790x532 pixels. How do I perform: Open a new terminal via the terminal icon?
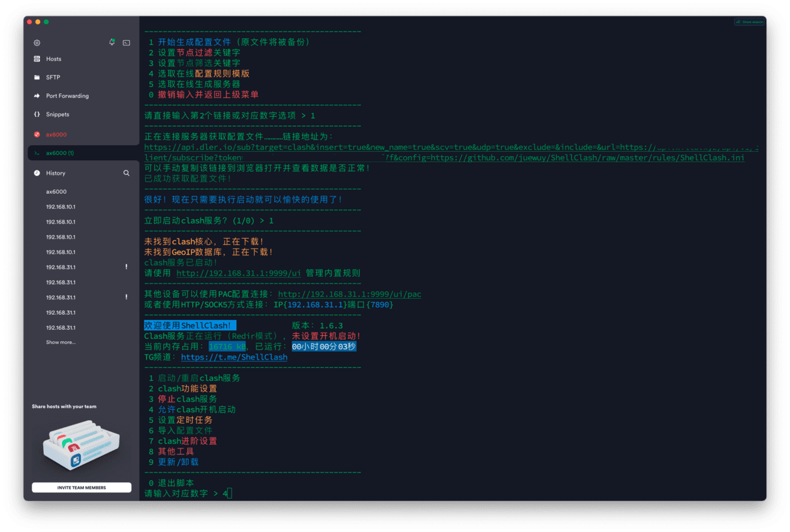(x=126, y=43)
